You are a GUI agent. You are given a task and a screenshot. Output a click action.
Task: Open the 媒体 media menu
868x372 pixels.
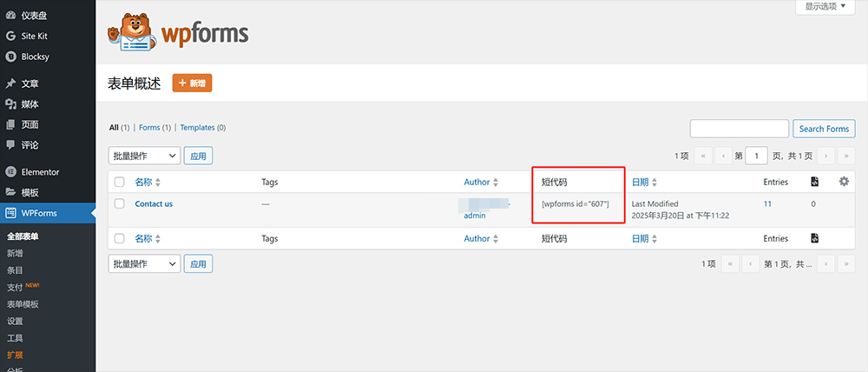tap(48, 104)
